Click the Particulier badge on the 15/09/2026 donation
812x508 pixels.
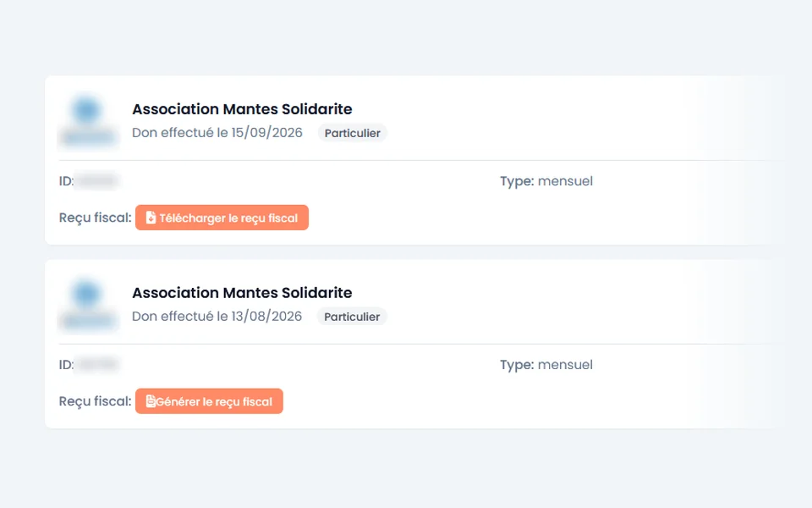[352, 133]
